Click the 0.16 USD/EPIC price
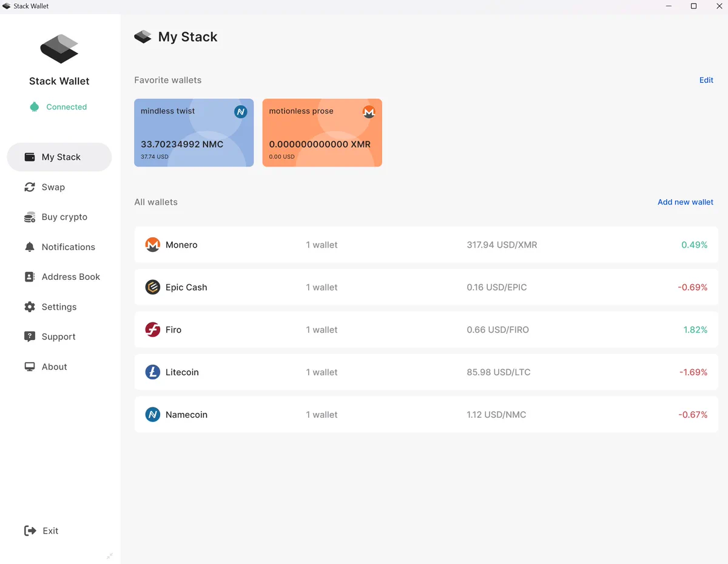The image size is (728, 564). click(497, 287)
